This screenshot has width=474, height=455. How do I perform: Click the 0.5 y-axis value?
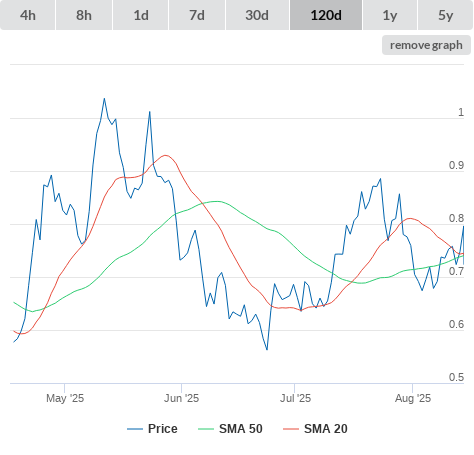point(456,377)
